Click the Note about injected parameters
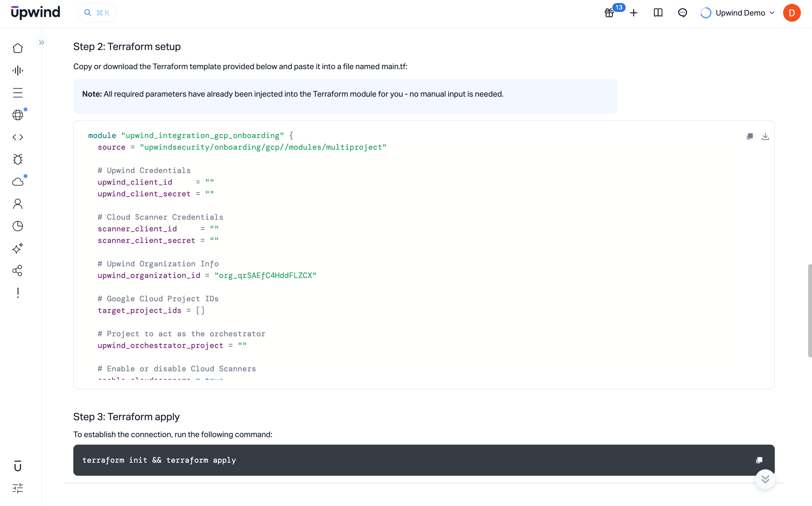 click(345, 96)
